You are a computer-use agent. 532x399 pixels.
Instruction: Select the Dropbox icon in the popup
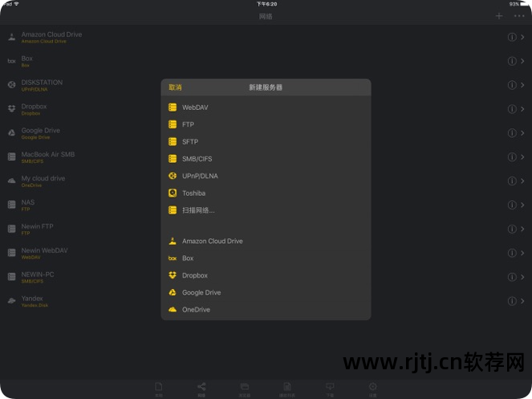click(173, 275)
